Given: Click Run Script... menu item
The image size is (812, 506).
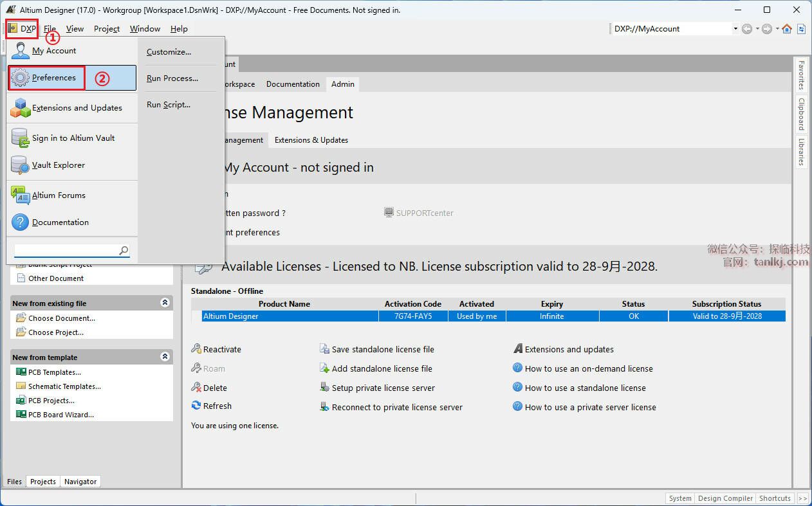Looking at the screenshot, I should click(169, 105).
